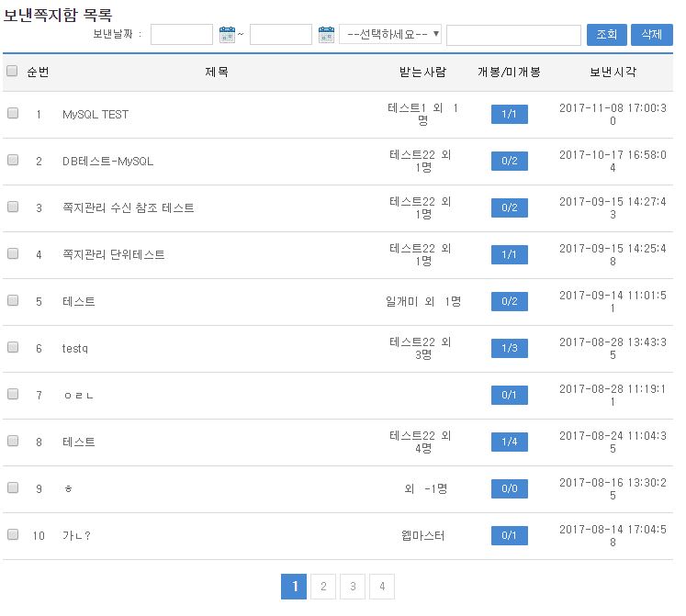
Task: Toggle the select-all checkbox in header
Action: (x=12, y=72)
